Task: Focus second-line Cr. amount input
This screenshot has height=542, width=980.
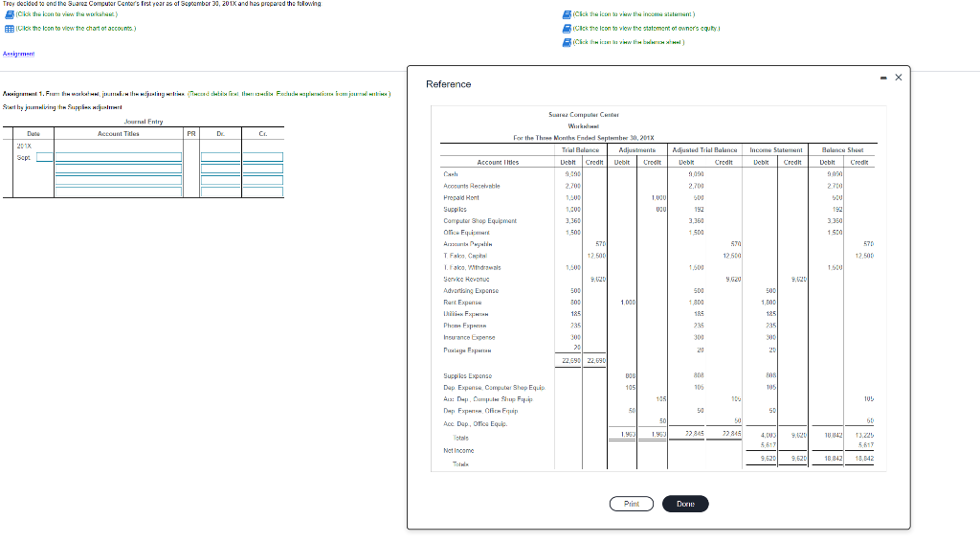Action: [x=263, y=169]
